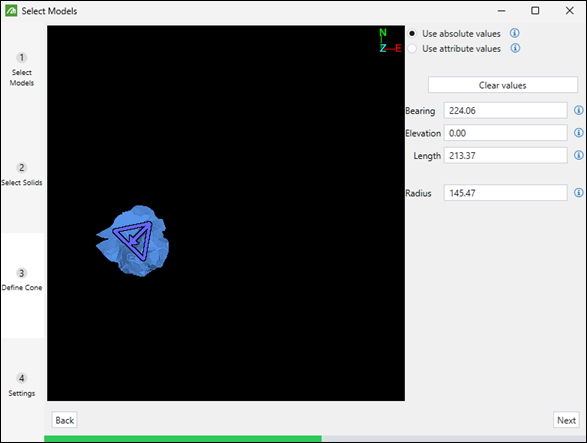Click the Bearing field info icon

[x=579, y=110]
